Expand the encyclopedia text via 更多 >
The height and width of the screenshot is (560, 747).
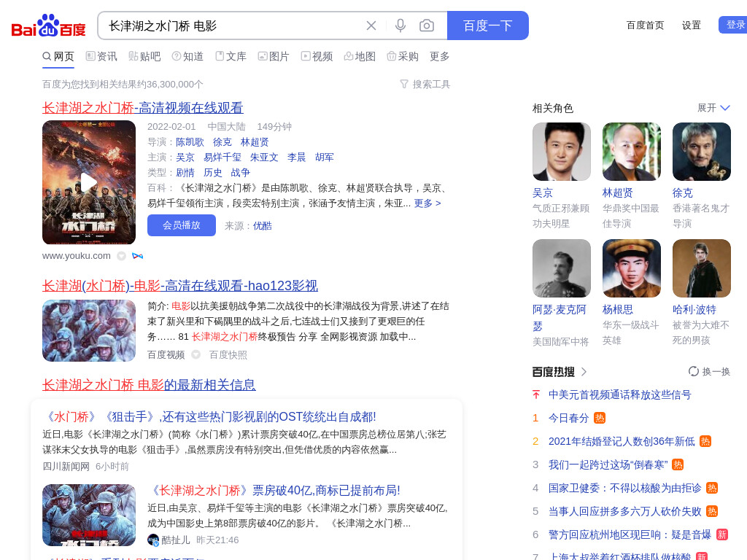427,203
